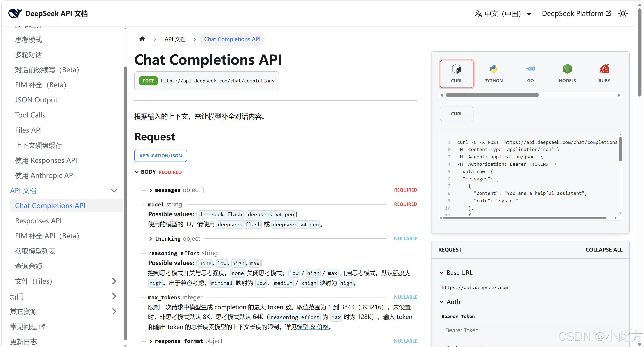The image size is (644, 347).
Task: Click the Bearer Token input field
Action: tap(530, 330)
